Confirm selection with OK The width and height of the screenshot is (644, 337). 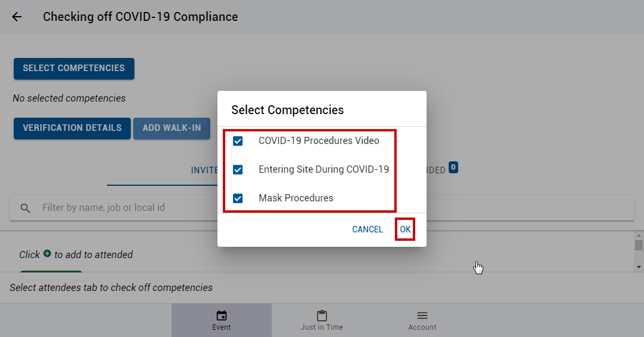[x=406, y=229]
